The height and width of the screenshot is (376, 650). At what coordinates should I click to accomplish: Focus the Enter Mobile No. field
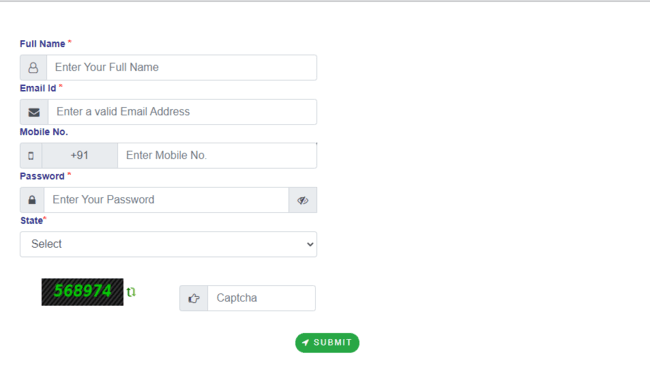(217, 155)
